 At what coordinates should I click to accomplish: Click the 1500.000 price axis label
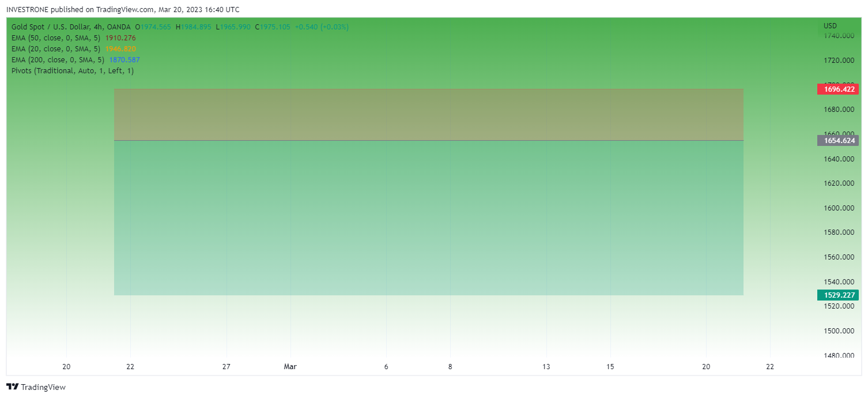(839, 331)
